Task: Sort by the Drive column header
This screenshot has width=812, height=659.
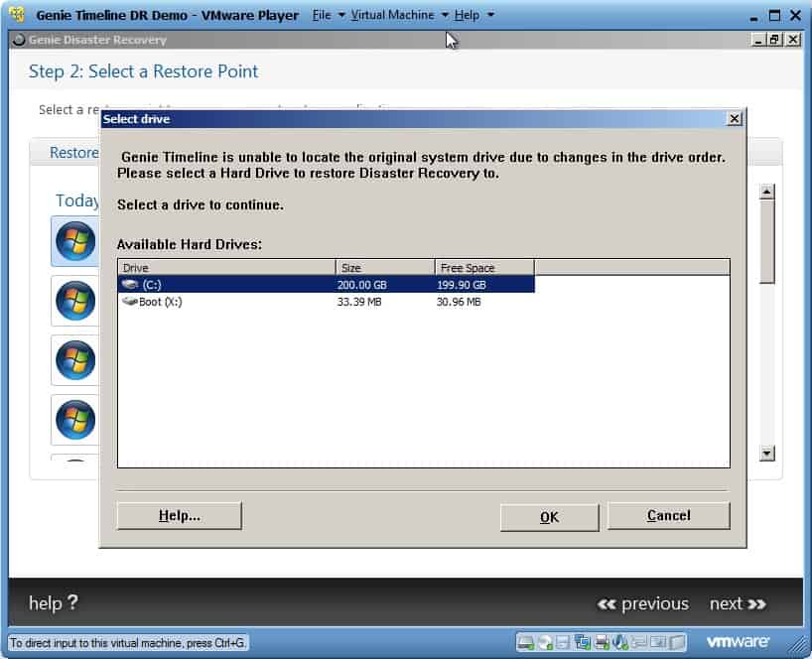Action: [226, 268]
